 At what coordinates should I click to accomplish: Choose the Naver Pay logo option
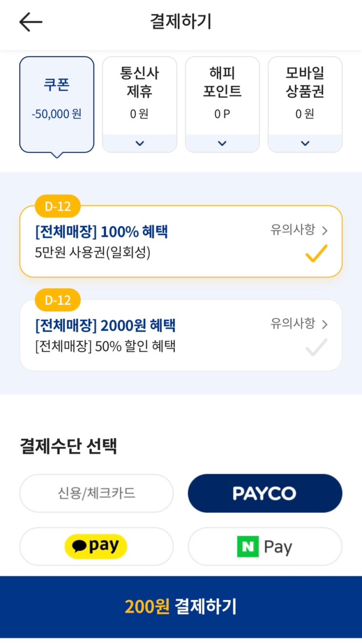(265, 546)
